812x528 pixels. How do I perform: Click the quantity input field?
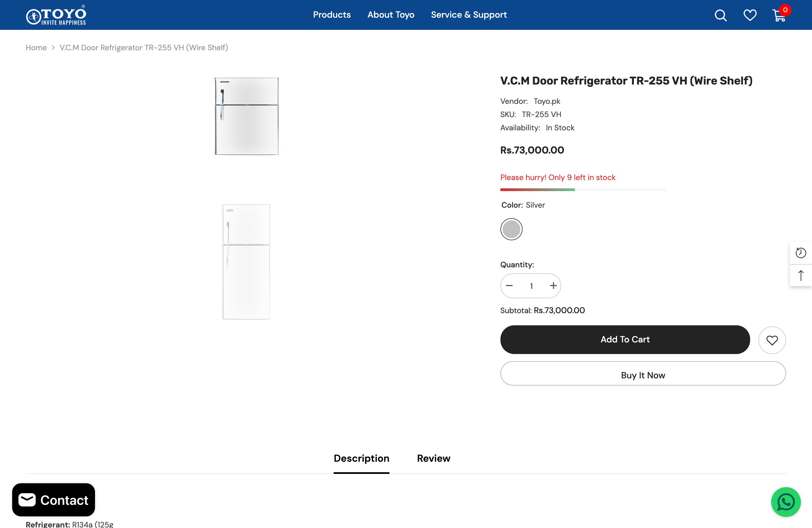click(x=531, y=286)
